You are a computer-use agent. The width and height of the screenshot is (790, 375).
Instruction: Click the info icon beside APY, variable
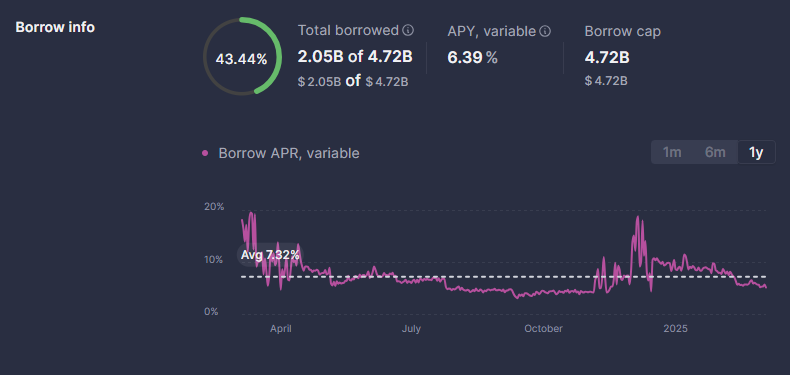(545, 31)
